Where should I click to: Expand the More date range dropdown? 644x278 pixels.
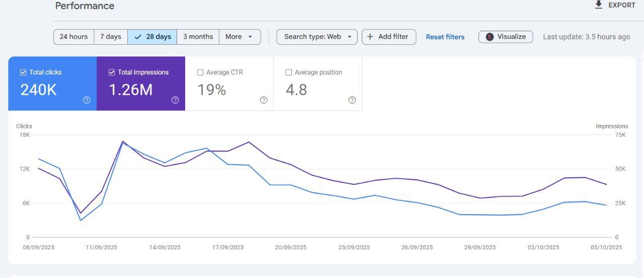tap(240, 37)
